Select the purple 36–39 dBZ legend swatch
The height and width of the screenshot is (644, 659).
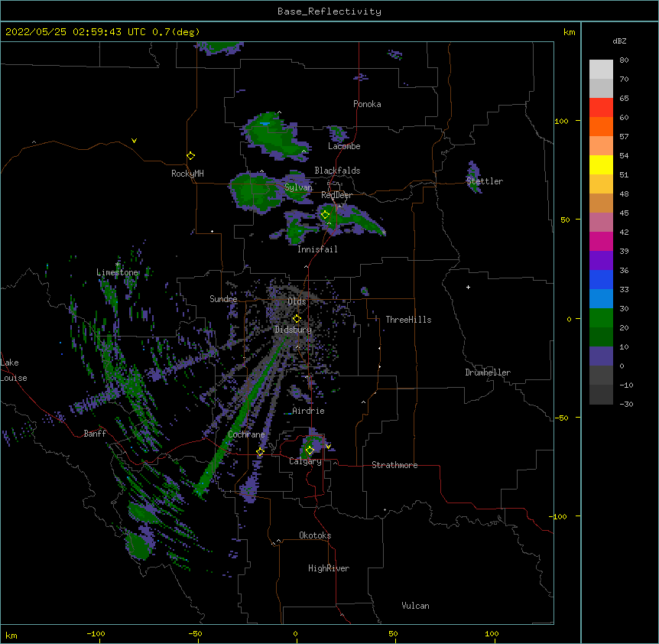click(601, 261)
